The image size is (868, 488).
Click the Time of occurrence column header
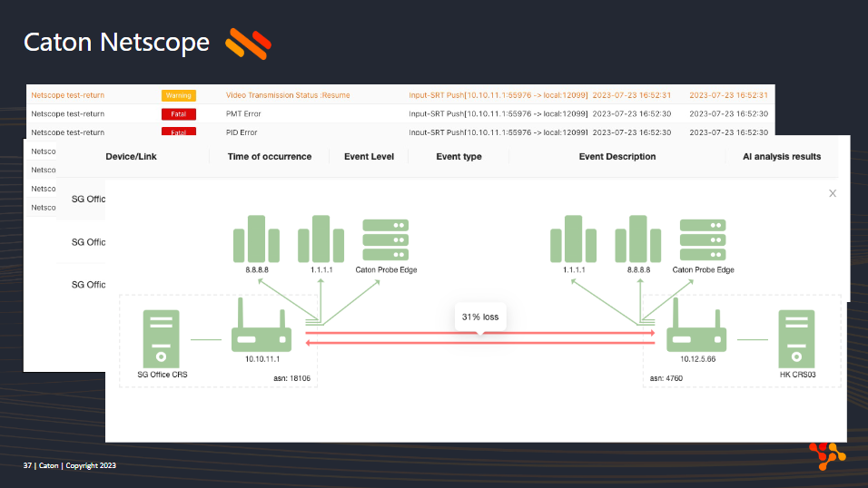point(270,157)
